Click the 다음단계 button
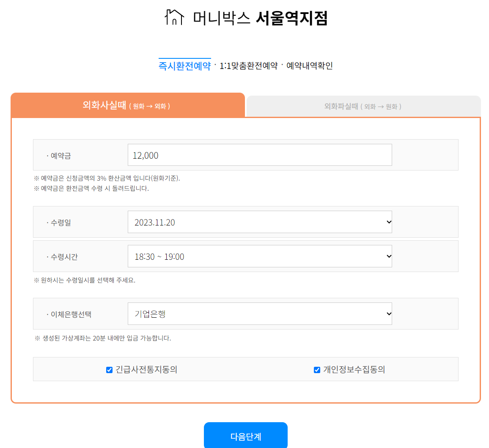 [246, 435]
